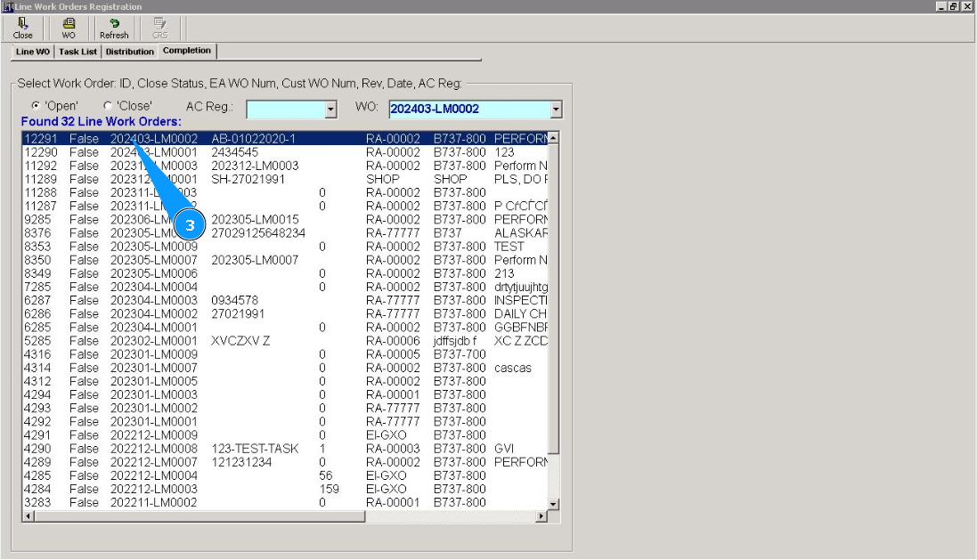Click the horizontal scrollbar thumb
This screenshot has height=560, width=977.
coord(199,516)
